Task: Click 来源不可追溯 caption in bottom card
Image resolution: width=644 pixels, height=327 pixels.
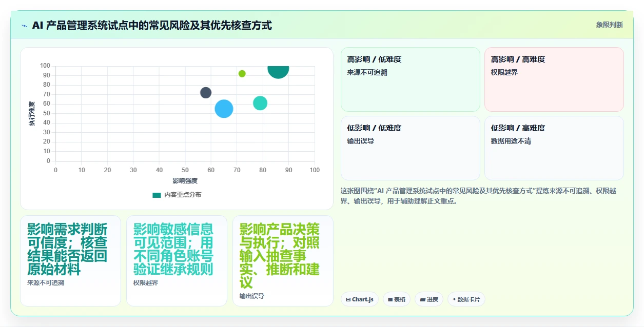Action: [46, 283]
